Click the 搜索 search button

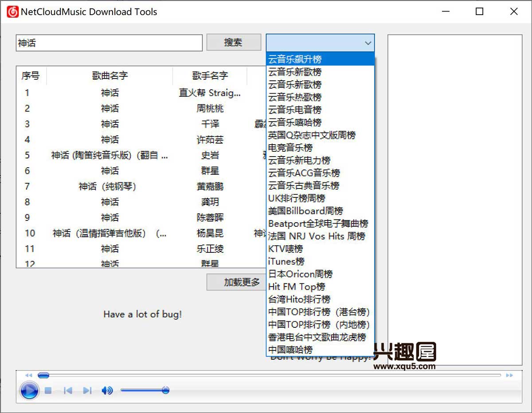pyautogui.click(x=234, y=43)
